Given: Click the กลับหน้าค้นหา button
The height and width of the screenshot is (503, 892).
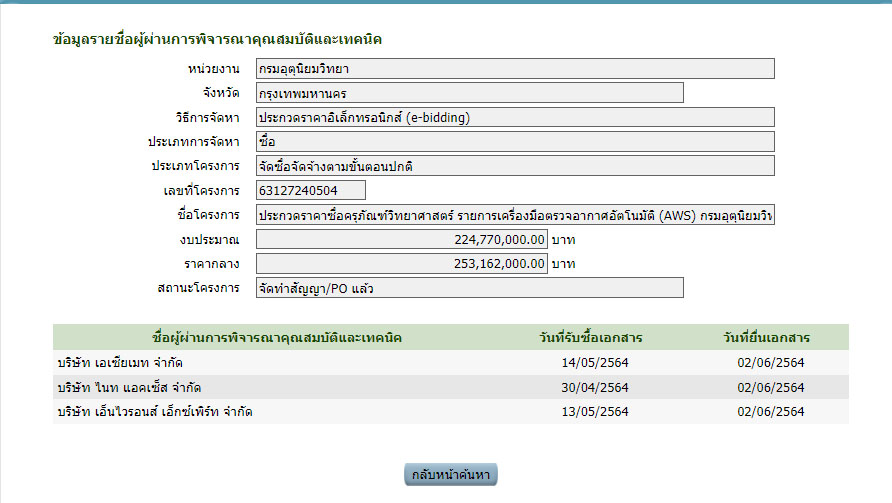Looking at the screenshot, I should point(450,474).
